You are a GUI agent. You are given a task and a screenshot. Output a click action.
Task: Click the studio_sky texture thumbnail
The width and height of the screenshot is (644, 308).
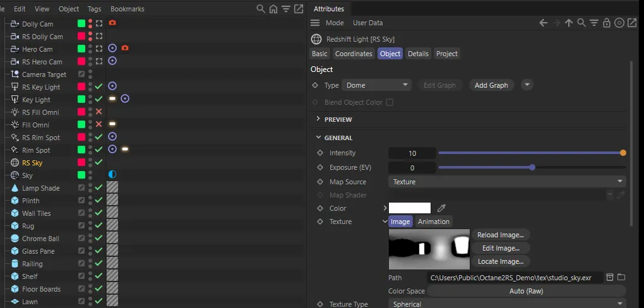(429, 249)
